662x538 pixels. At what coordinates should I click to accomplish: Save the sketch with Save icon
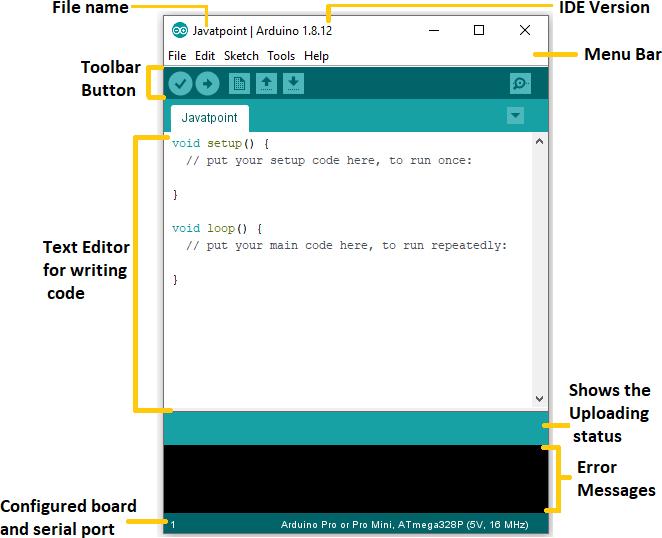(293, 84)
